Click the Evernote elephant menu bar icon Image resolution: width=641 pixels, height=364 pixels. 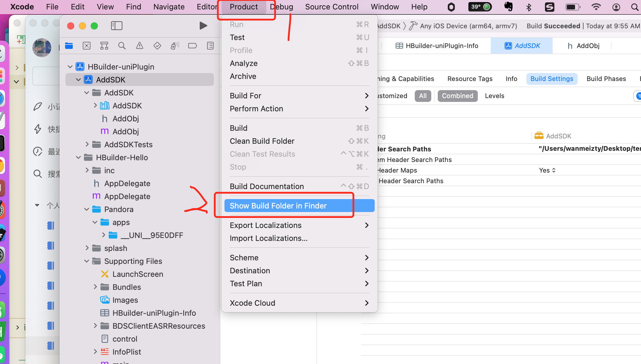pyautogui.click(x=509, y=6)
